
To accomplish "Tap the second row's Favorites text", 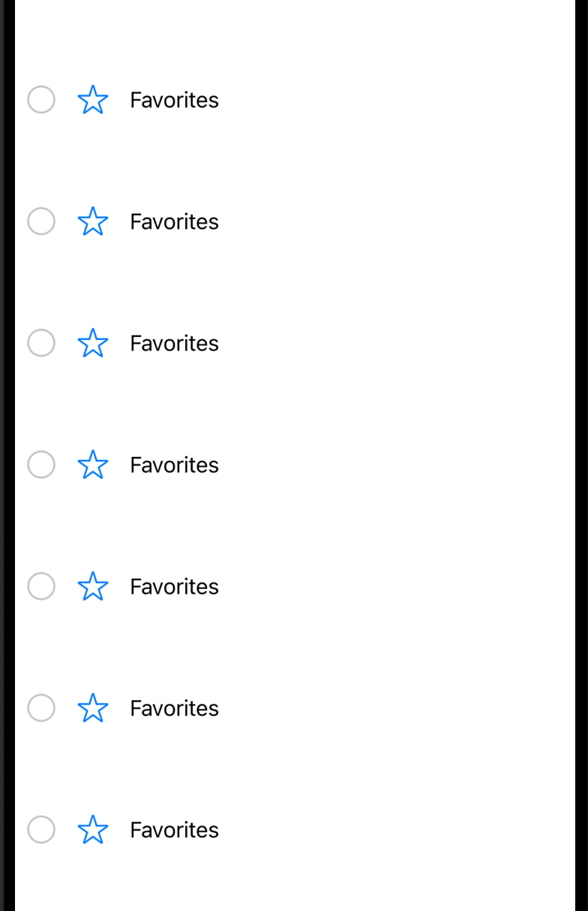I will [x=174, y=221].
